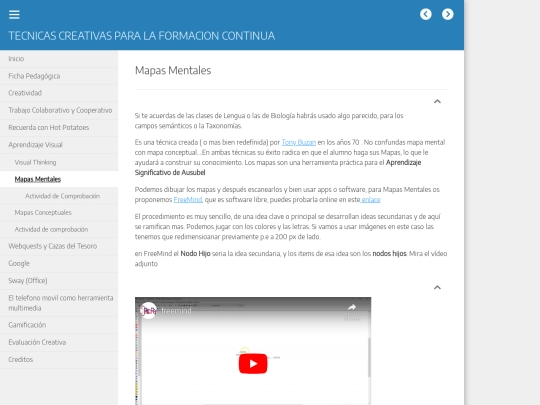Click the video Share arrow icon
Image resolution: width=540 pixels, height=405 pixels.
pyautogui.click(x=352, y=307)
